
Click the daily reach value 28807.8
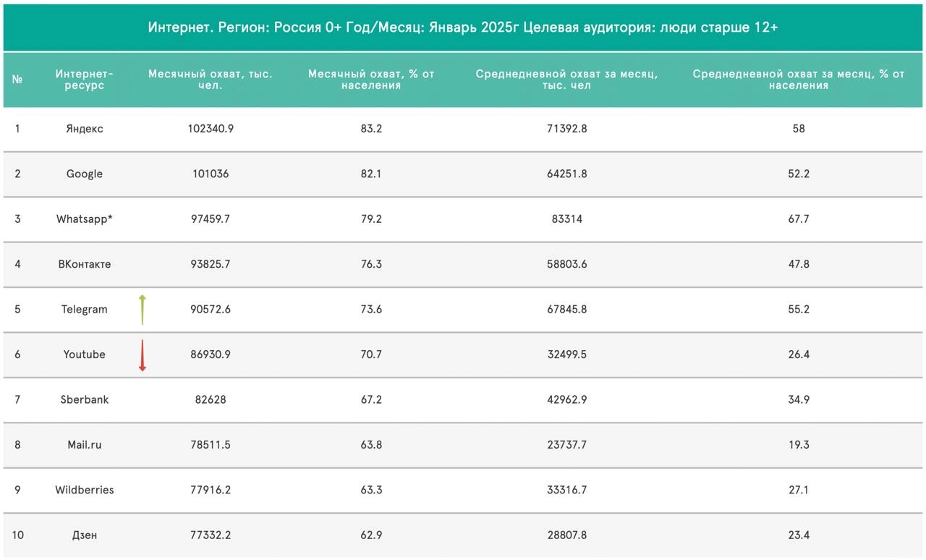[567, 535]
